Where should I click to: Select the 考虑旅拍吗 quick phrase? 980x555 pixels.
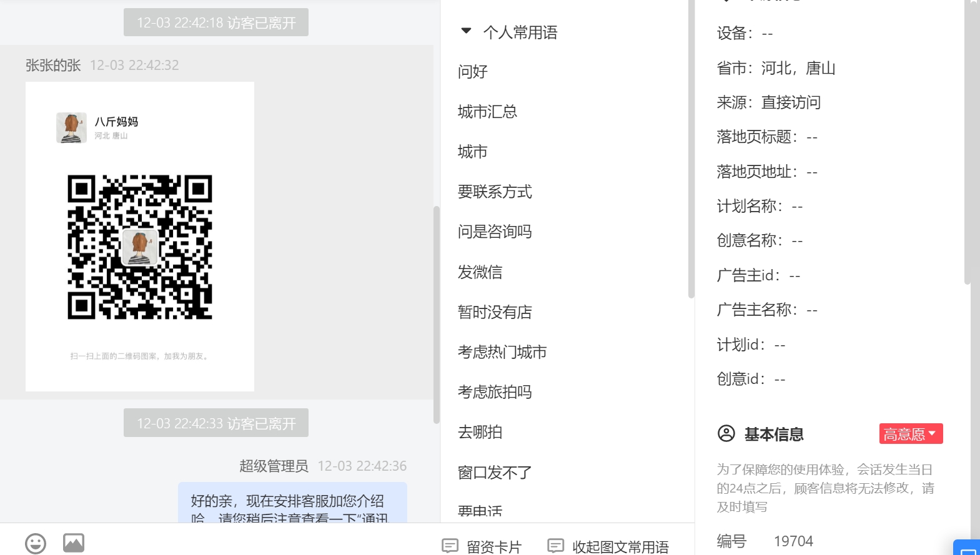click(x=495, y=392)
